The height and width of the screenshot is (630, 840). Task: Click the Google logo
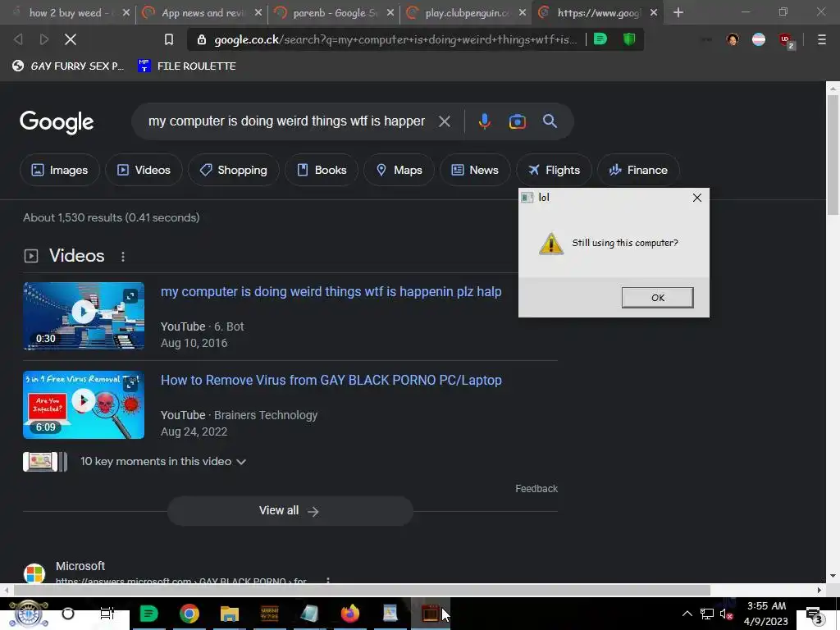pyautogui.click(x=57, y=123)
